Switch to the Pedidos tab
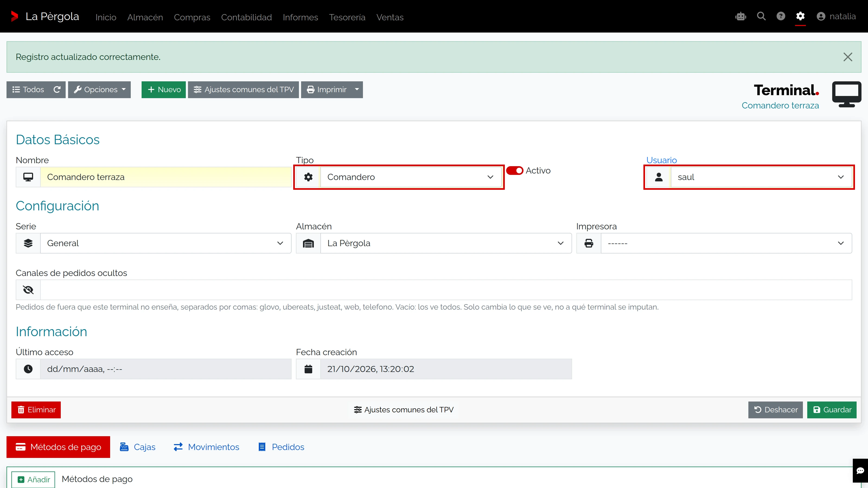Screen dimensions: 868x488 tap(281, 447)
